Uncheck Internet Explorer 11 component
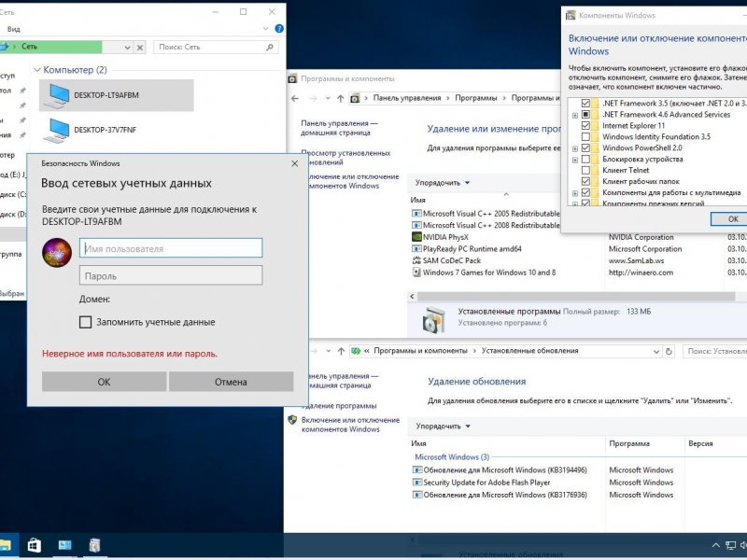747x560 pixels. pyautogui.click(x=586, y=126)
